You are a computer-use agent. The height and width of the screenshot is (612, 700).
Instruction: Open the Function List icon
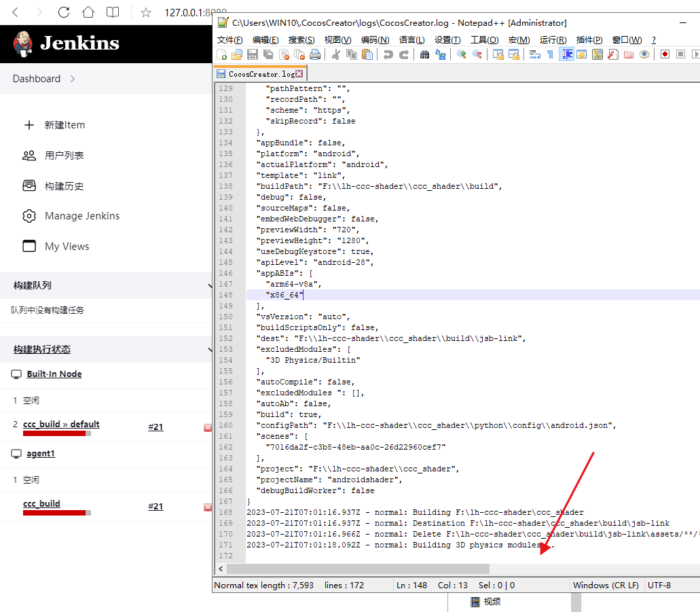[x=613, y=54]
